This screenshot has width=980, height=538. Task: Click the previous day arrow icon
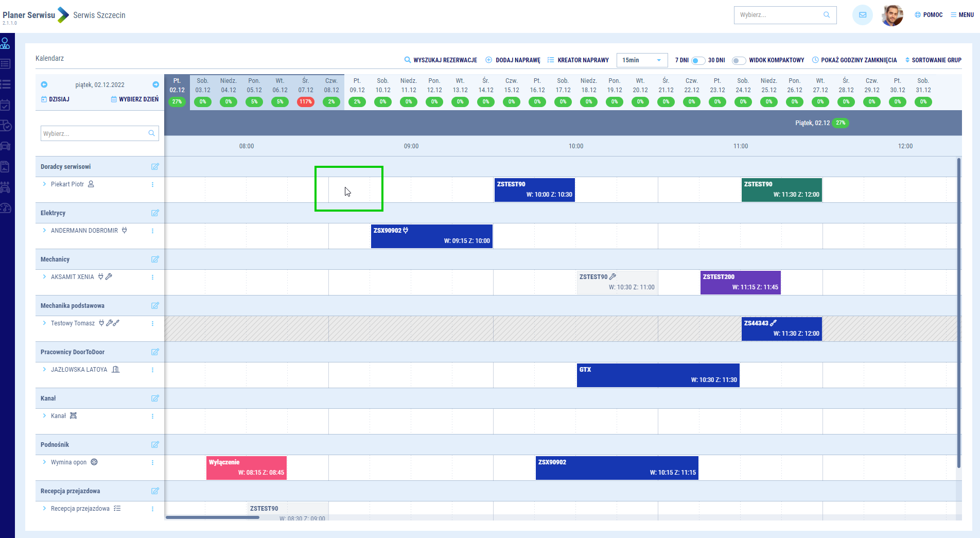click(x=44, y=84)
